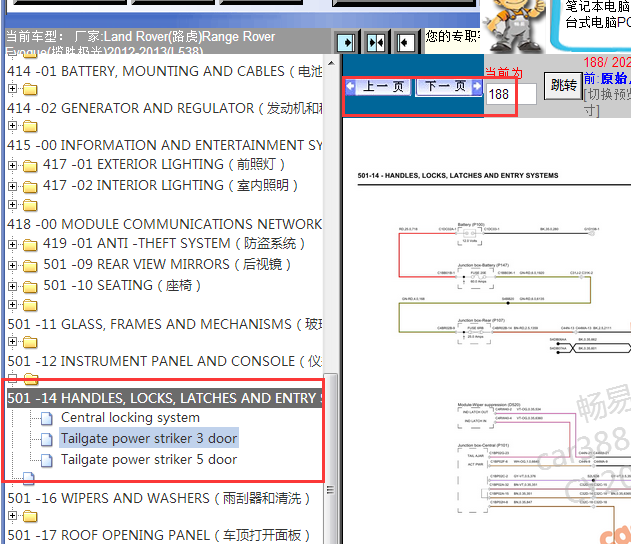Click the center split panel icon
This screenshot has width=631, height=544.
pyautogui.click(x=376, y=42)
